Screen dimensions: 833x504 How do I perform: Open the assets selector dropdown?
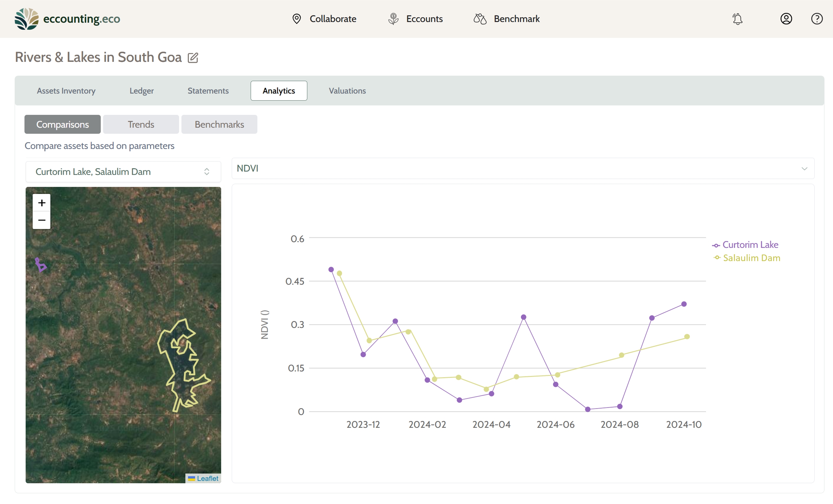(123, 172)
